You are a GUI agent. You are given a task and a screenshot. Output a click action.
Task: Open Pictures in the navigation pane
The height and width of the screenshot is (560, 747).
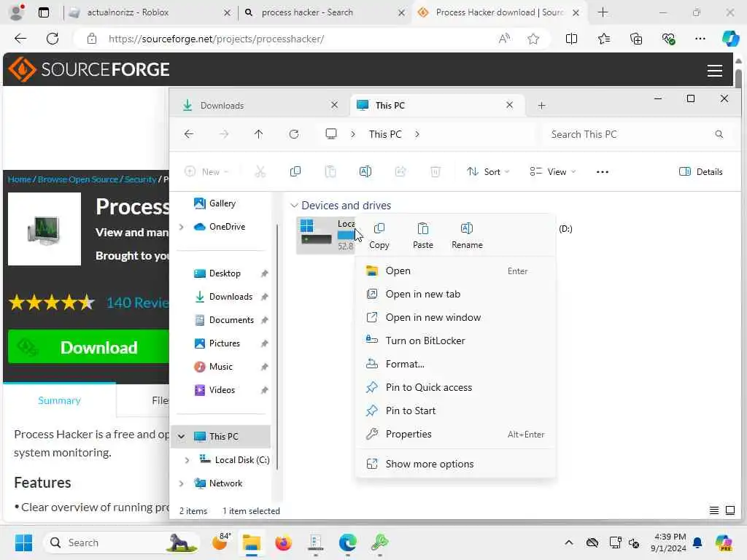coord(225,343)
